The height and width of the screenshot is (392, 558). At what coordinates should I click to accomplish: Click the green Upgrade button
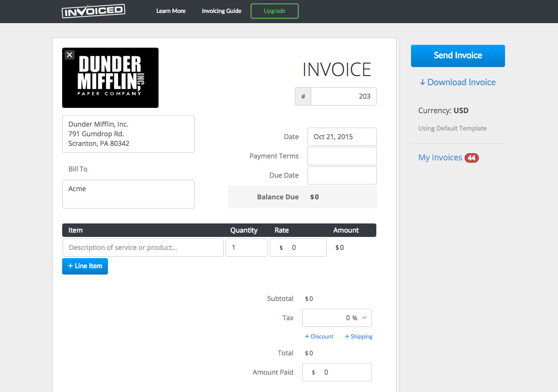[274, 11]
